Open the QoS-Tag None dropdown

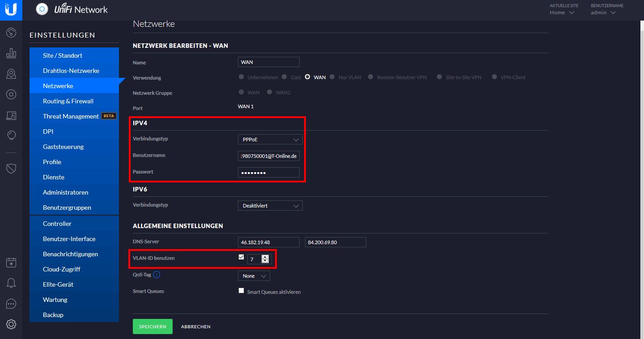pyautogui.click(x=254, y=276)
